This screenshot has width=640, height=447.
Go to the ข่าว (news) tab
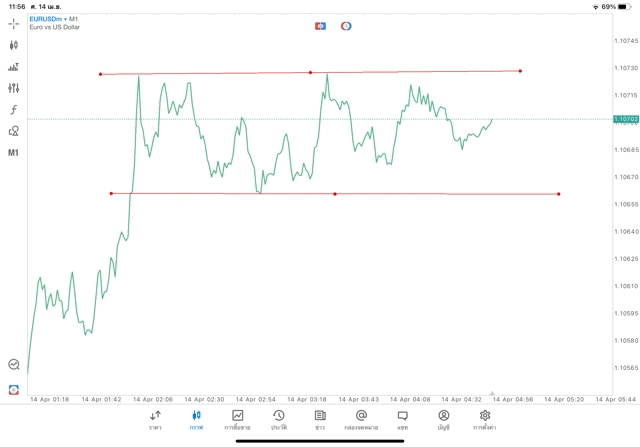point(320,419)
